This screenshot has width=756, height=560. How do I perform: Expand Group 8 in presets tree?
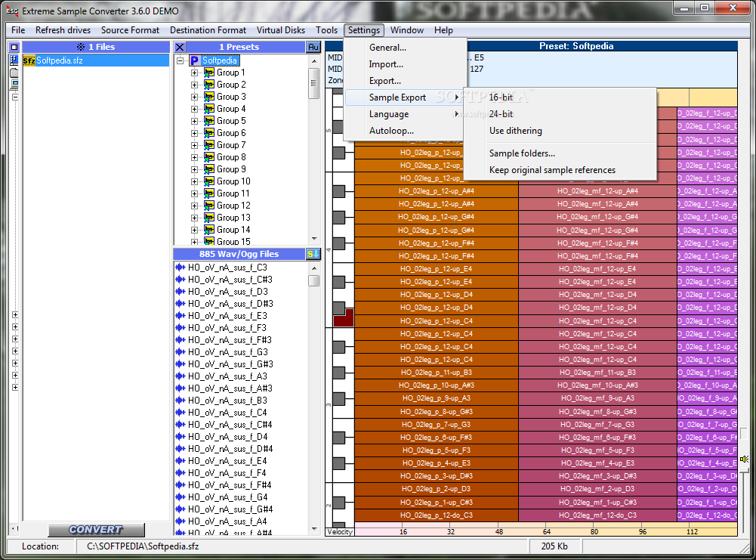point(194,157)
